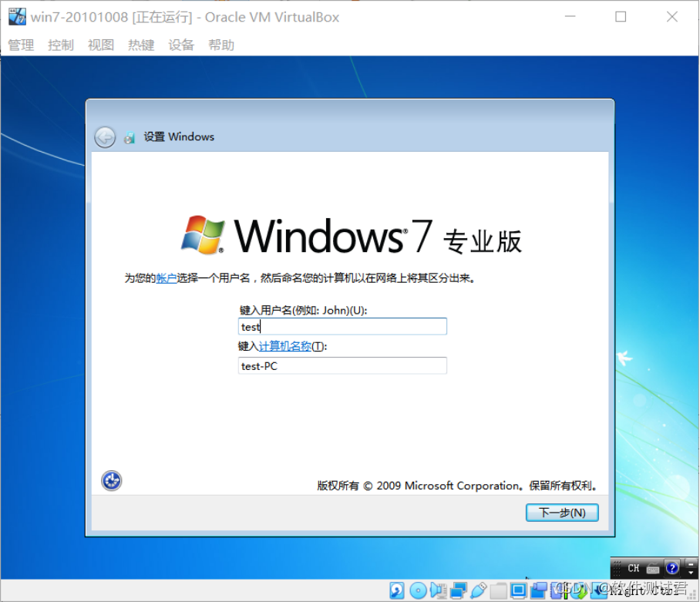Click the USB devices status icon
The height and width of the screenshot is (602, 700).
coord(479,590)
